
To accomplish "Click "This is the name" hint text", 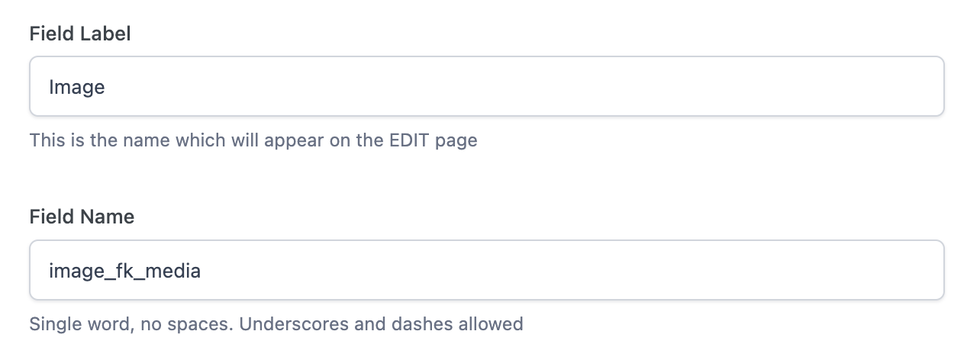I will point(92,141).
